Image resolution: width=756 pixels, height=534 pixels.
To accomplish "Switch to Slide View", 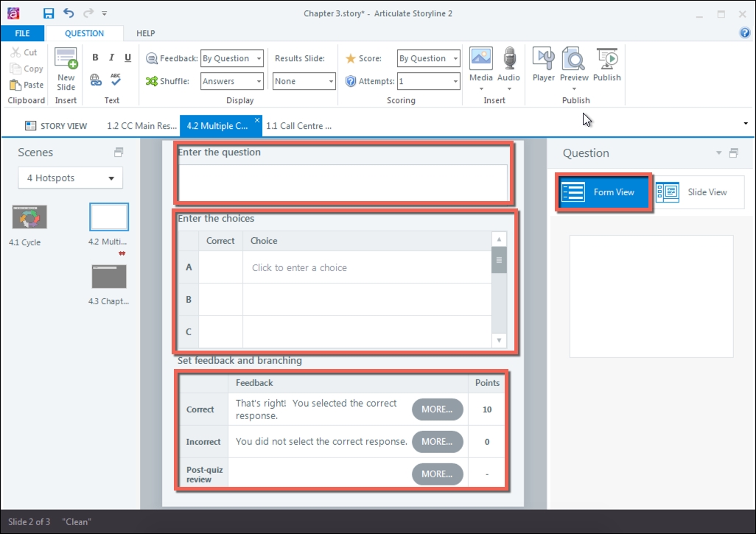I will pos(698,192).
